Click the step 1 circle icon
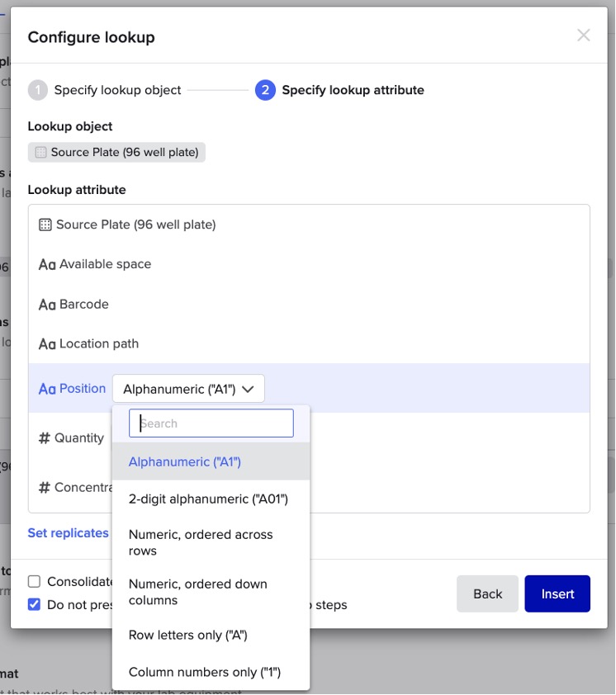 tap(38, 90)
